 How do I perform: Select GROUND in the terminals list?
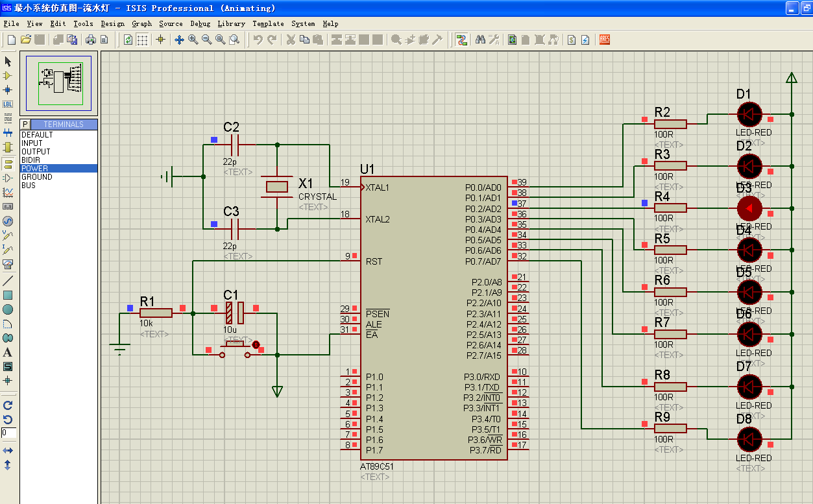(x=37, y=177)
